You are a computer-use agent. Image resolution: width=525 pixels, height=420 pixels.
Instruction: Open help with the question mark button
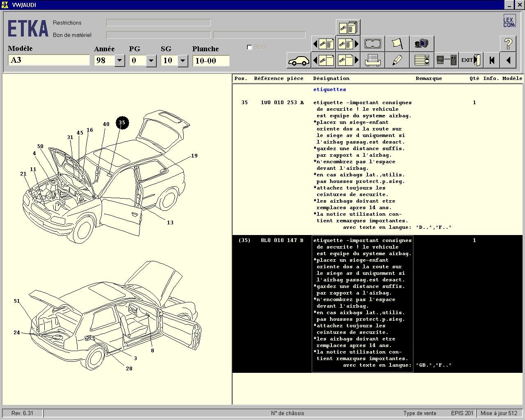pos(508,43)
